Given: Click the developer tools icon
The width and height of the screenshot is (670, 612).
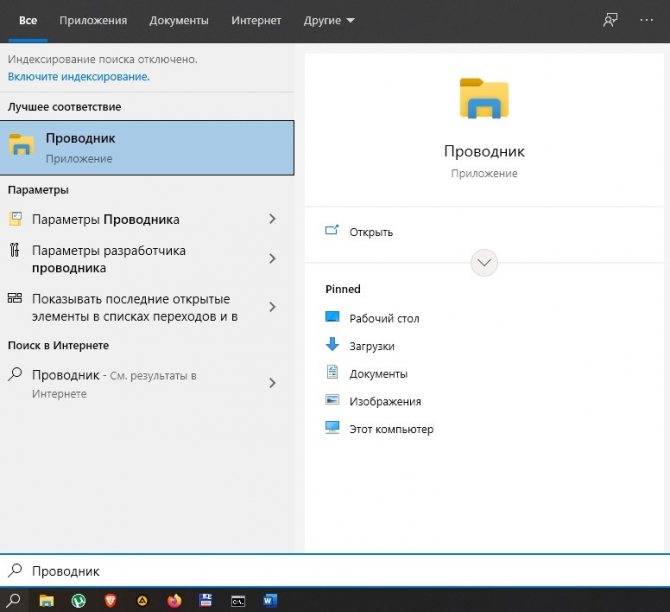Looking at the screenshot, I should (x=15, y=250).
